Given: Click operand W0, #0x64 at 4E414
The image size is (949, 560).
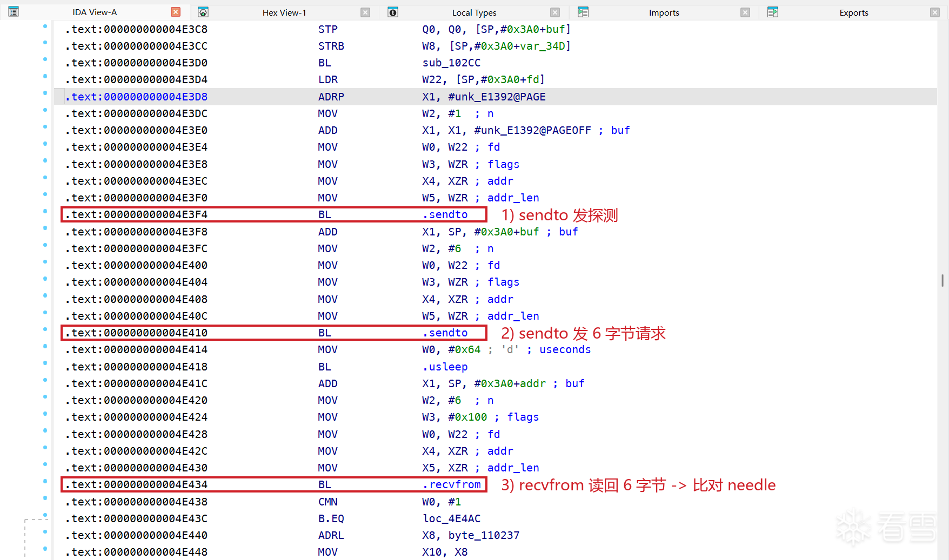Looking at the screenshot, I should pyautogui.click(x=451, y=349).
